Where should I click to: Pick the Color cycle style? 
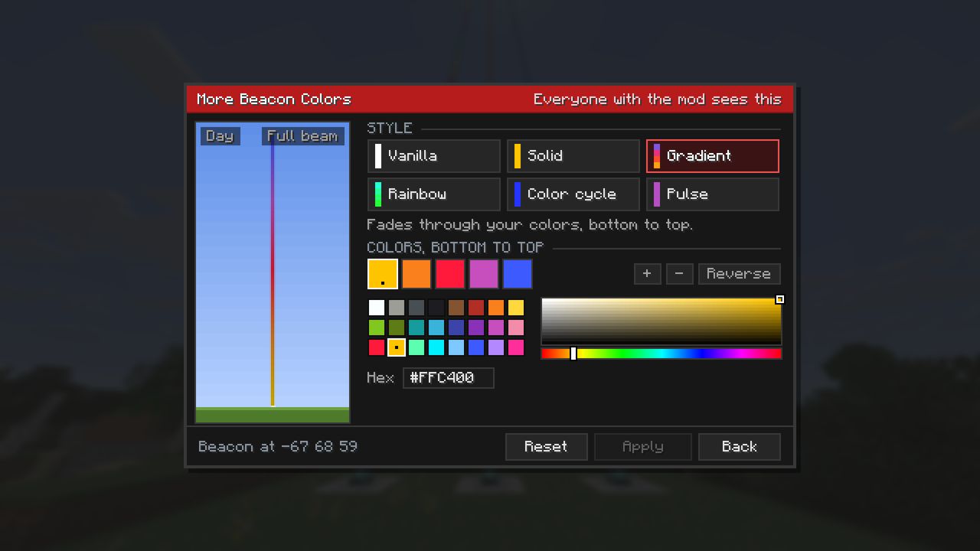[x=573, y=194]
